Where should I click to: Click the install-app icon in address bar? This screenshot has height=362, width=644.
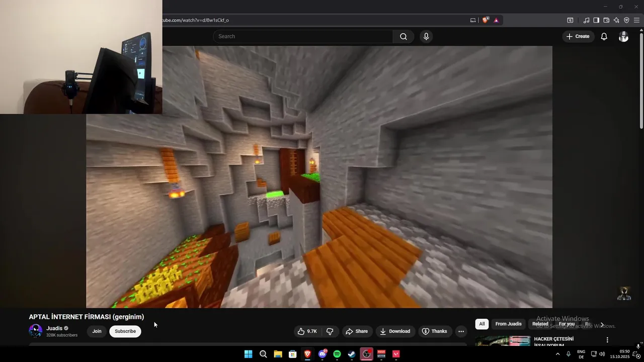(x=473, y=20)
